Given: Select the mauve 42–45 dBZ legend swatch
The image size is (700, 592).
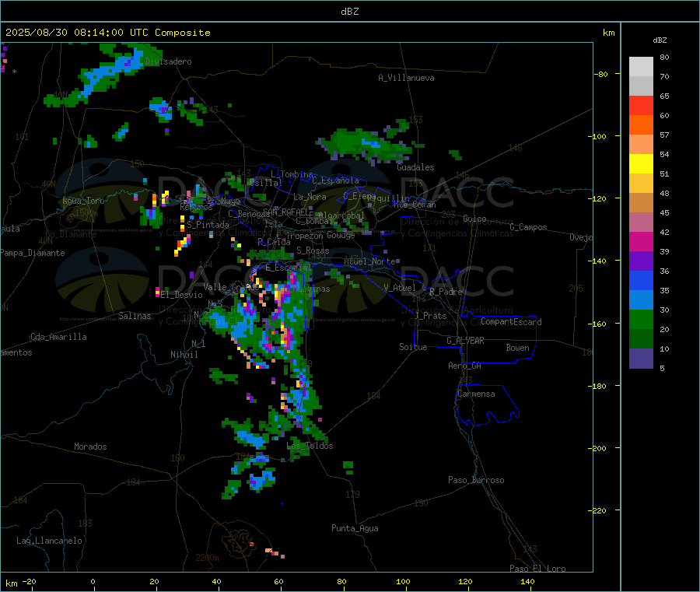Looking at the screenshot, I should (641, 222).
